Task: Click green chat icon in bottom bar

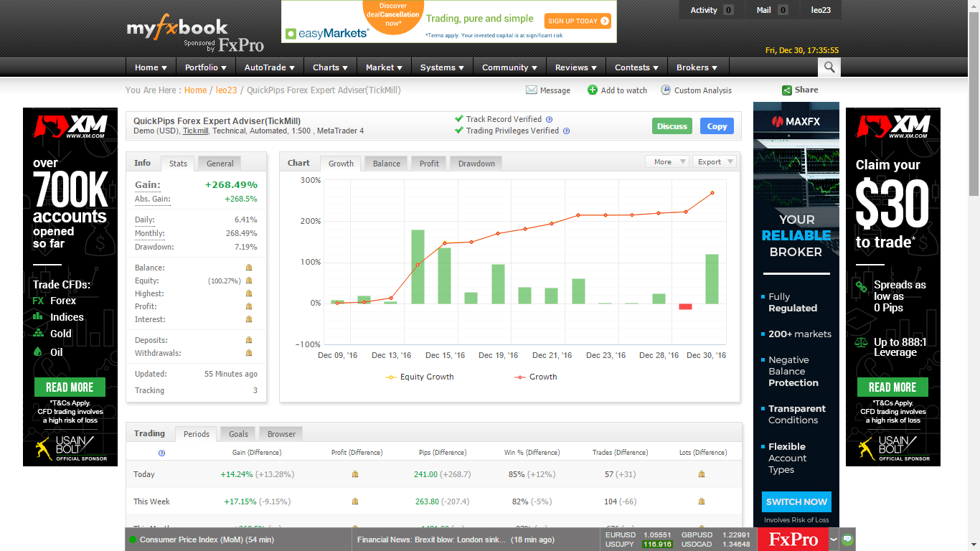Action: click(847, 539)
